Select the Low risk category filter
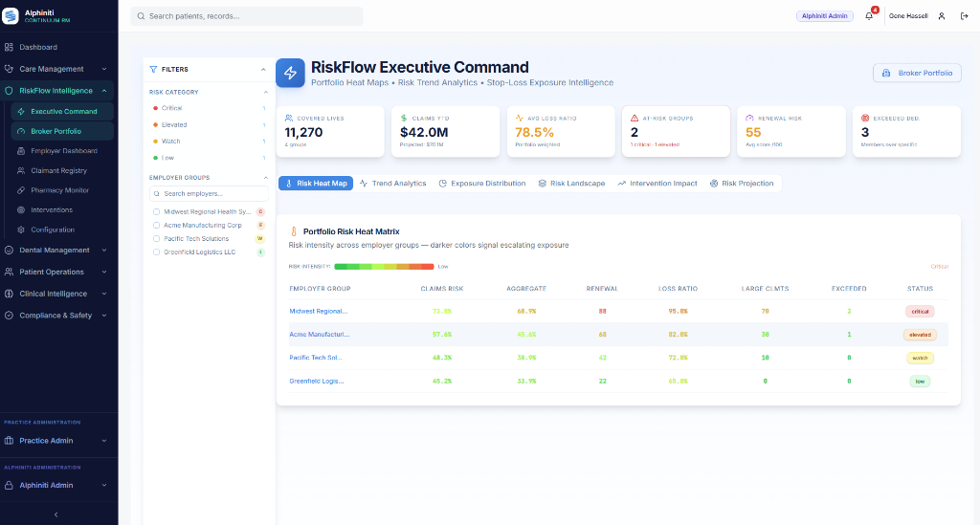The width and height of the screenshot is (980, 525). point(209,158)
